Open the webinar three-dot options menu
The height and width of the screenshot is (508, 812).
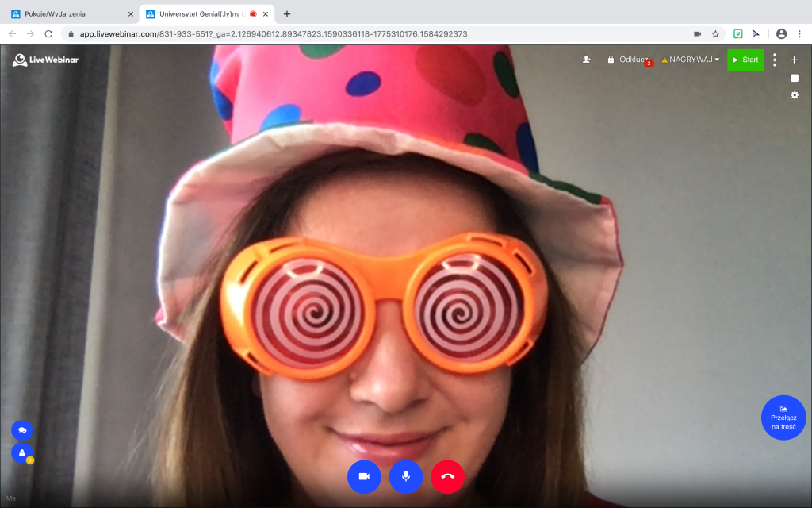pyautogui.click(x=775, y=60)
